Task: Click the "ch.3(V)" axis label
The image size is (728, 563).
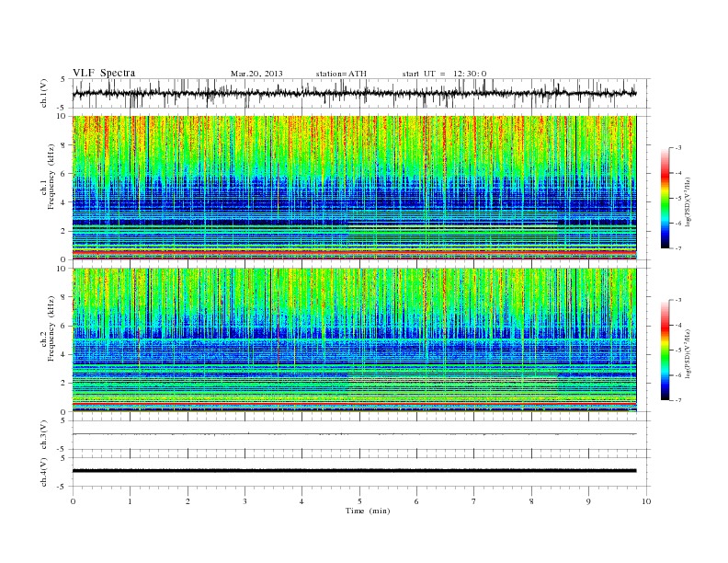Action: 44,435
